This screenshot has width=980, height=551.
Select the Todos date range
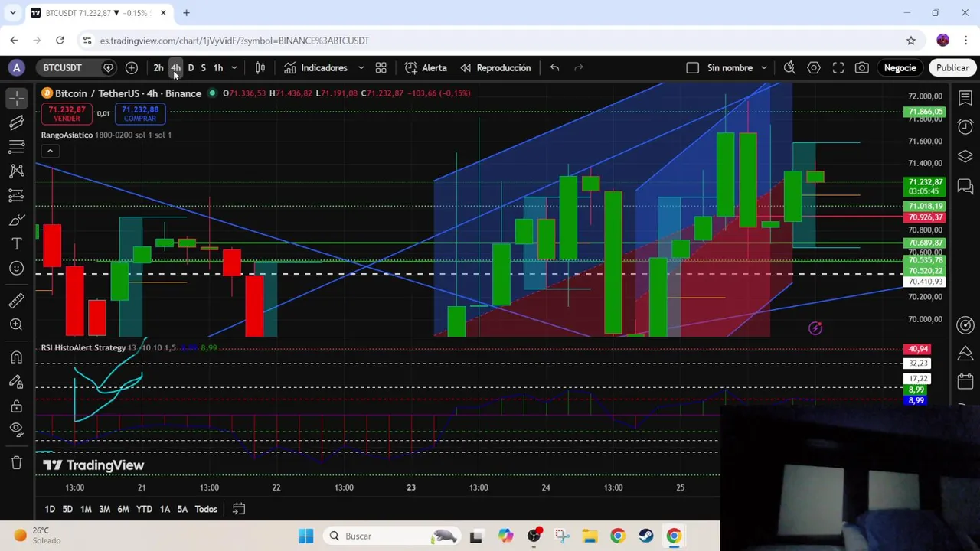[x=206, y=509]
